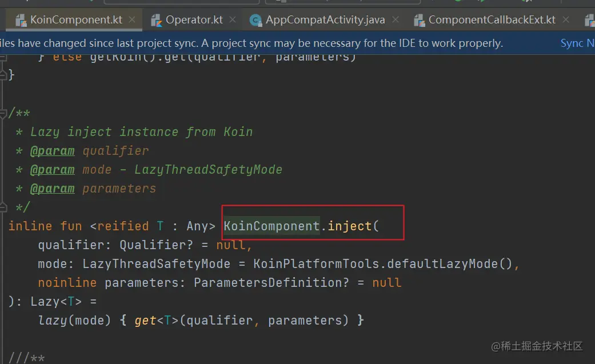
Task: Click the project sync warning message
Action: 251,43
